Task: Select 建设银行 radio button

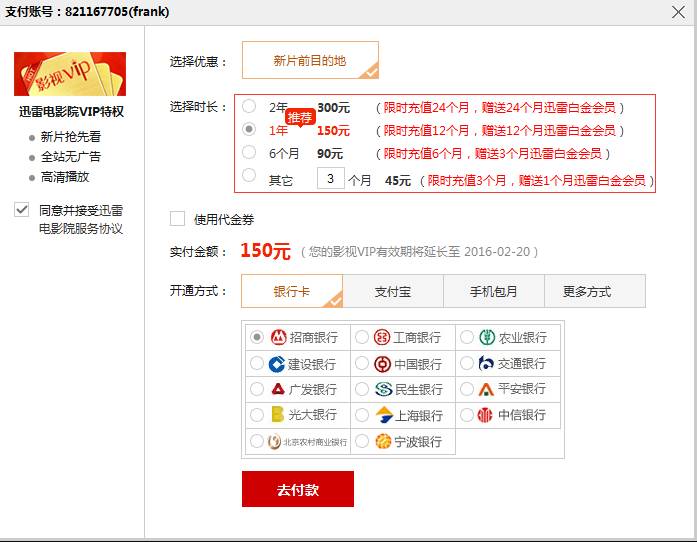Action: [257, 363]
